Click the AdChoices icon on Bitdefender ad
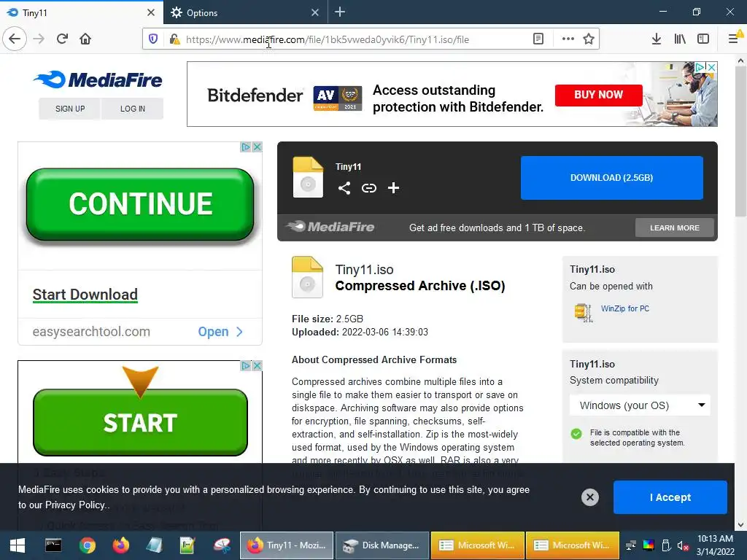Viewport: 747px width, 560px height. pos(700,67)
